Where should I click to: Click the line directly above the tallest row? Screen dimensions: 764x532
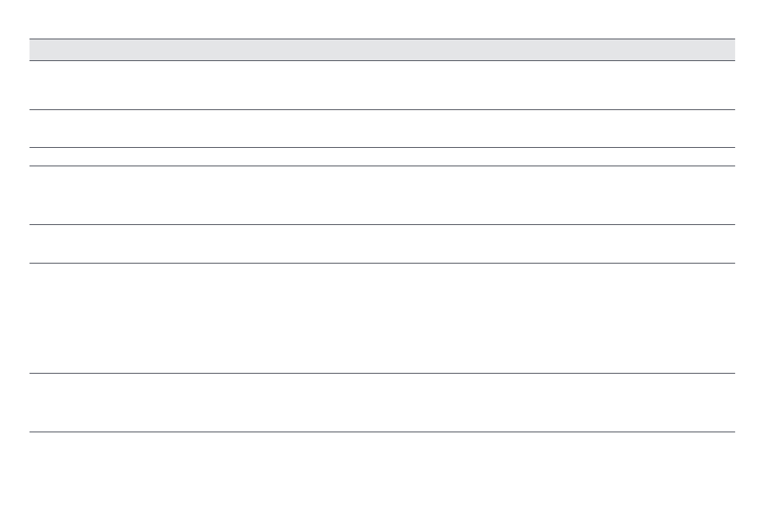coord(382,264)
